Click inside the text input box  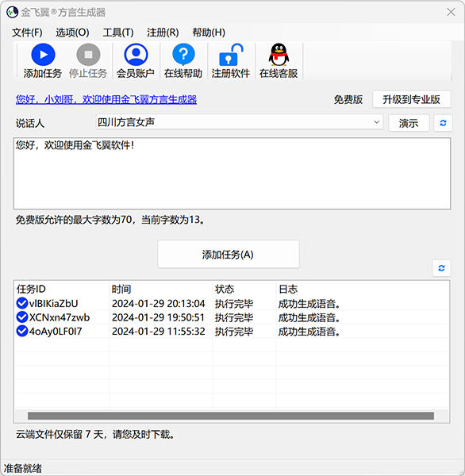pyautogui.click(x=232, y=173)
